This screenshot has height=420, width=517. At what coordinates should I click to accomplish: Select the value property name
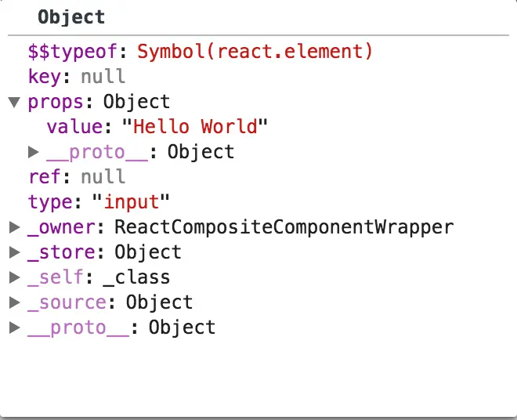pos(74,127)
